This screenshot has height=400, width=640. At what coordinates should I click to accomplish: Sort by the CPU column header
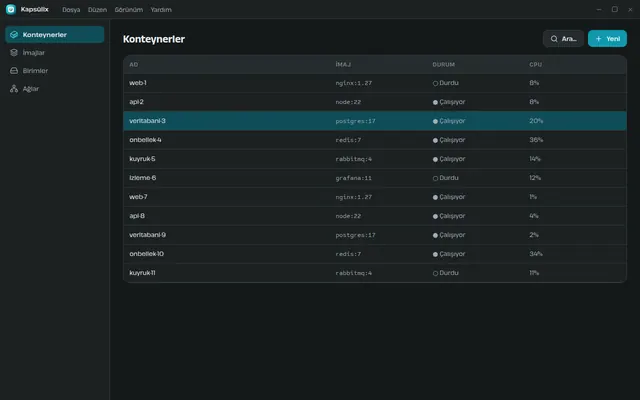coord(536,64)
